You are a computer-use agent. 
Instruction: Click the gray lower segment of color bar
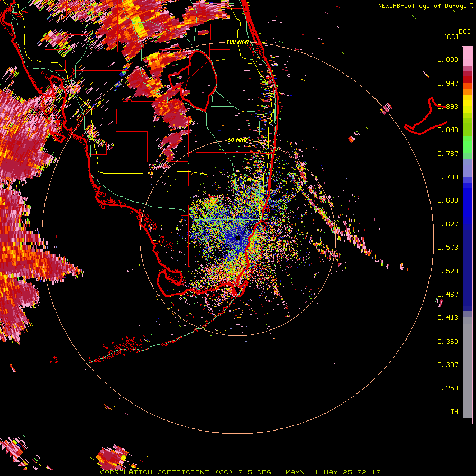[467, 368]
